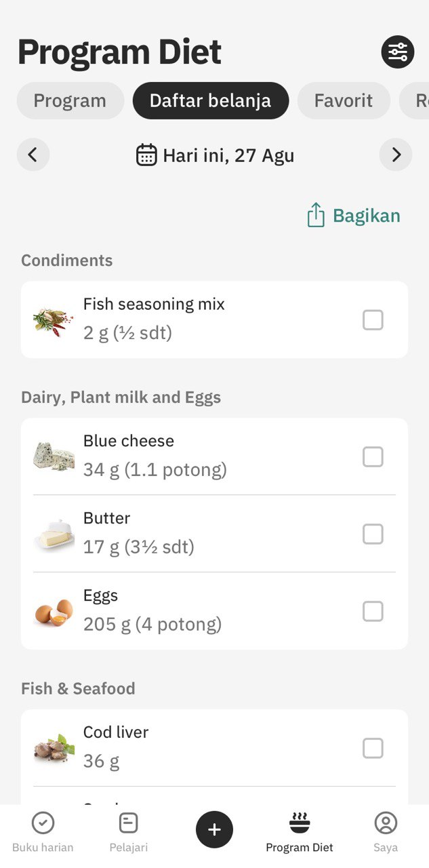Viewport: 429px width, 868px height.
Task: Open Buku harian from bottom navigation
Action: point(43,833)
